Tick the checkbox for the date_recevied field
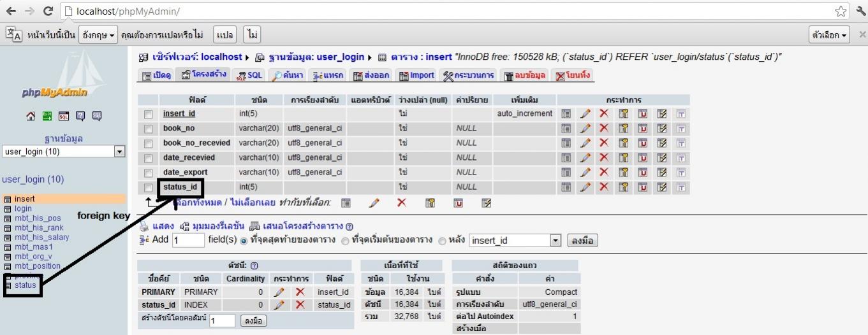The width and height of the screenshot is (868, 335). point(149,159)
